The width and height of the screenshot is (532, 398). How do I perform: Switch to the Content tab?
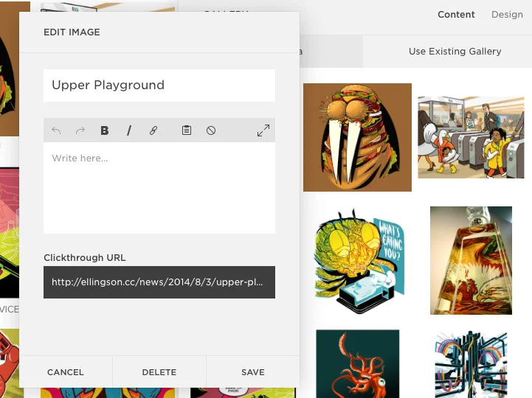456,15
